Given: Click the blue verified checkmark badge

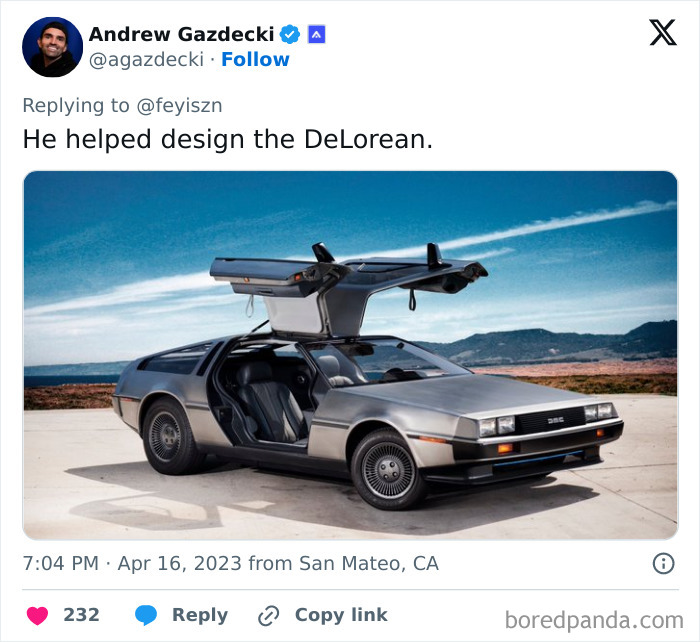Looking at the screenshot, I should [290, 34].
